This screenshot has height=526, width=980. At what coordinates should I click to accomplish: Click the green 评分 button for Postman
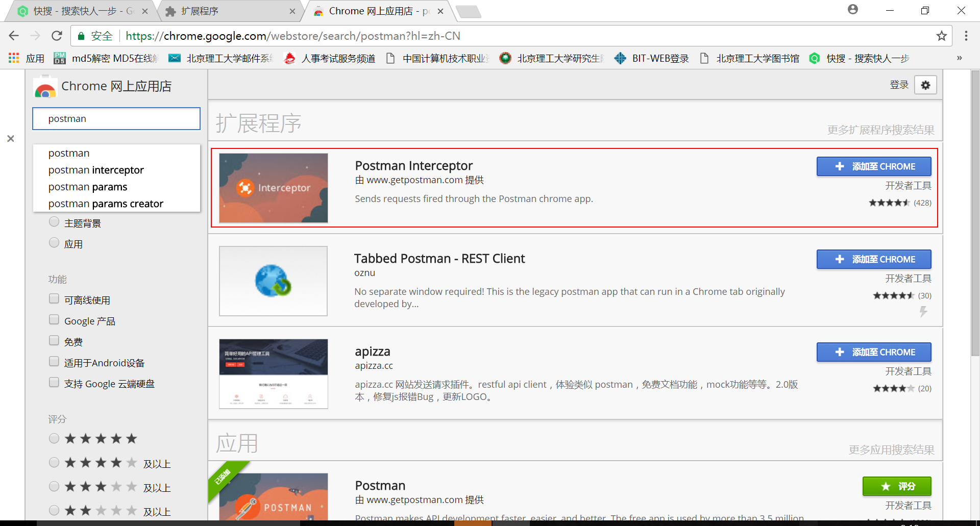[897, 486]
